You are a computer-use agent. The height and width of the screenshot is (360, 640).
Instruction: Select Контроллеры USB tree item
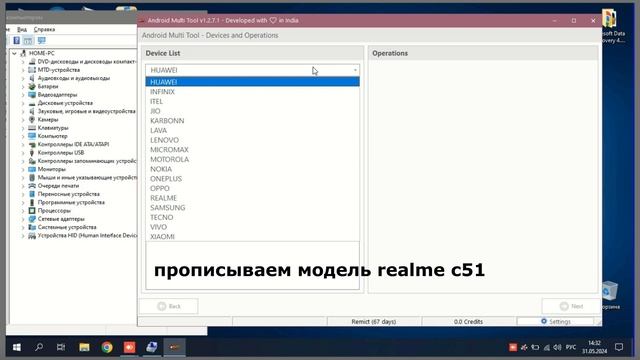[61, 153]
